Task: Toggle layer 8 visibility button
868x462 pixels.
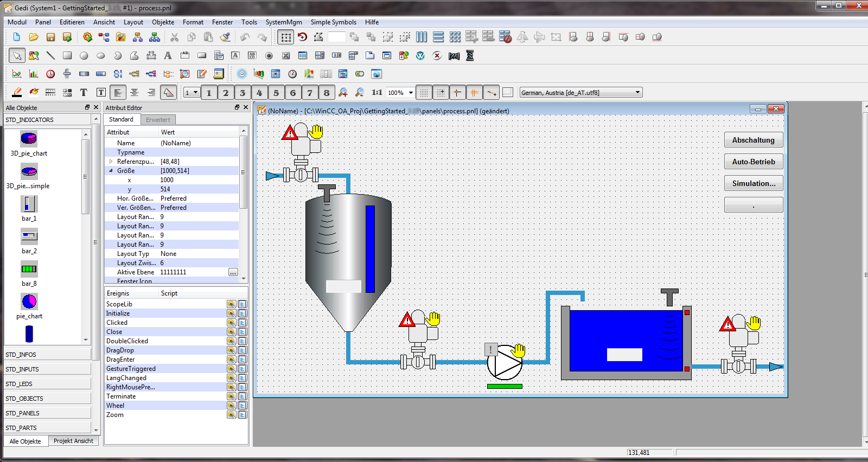Action: (327, 93)
